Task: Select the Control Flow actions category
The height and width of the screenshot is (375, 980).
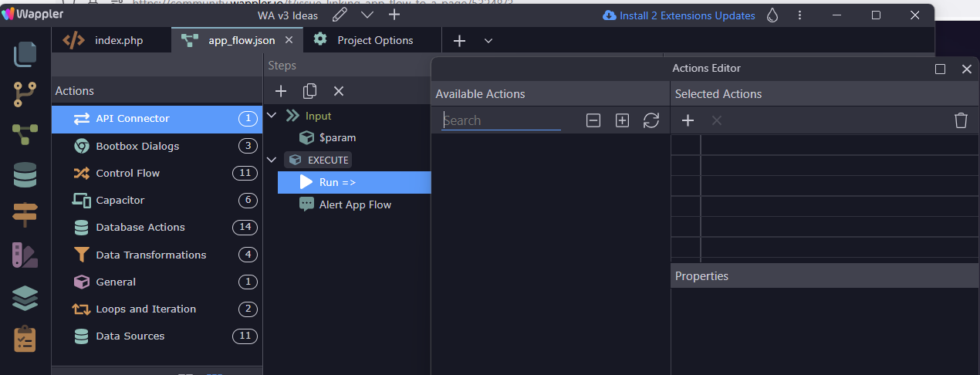Action: point(127,174)
